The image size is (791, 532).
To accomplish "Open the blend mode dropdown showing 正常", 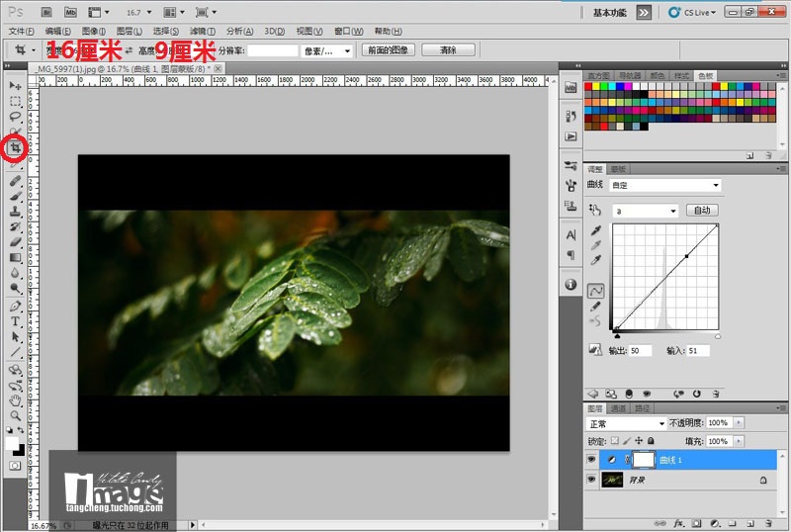I will point(626,423).
